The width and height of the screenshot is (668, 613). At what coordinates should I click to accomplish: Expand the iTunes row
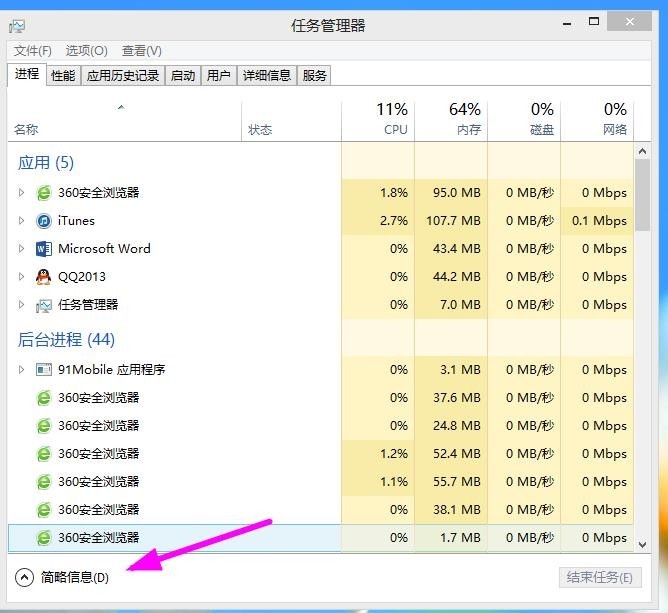[21, 221]
